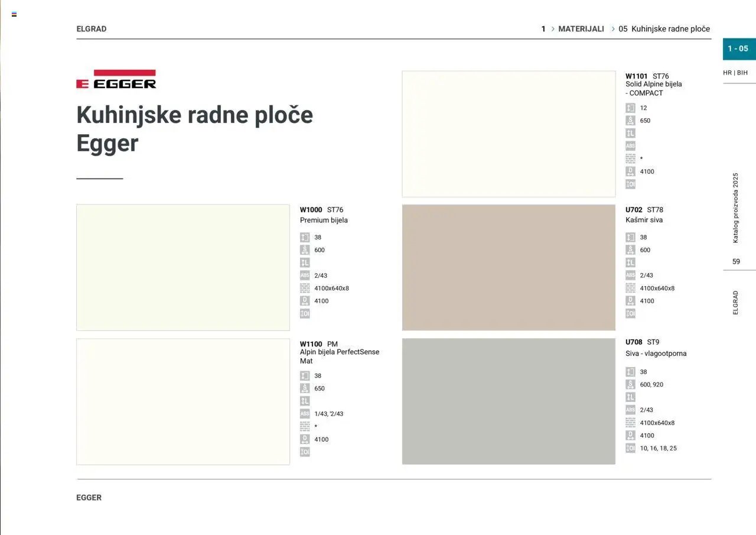Click the icon beside 4100x640x8 for W1000

tap(305, 288)
